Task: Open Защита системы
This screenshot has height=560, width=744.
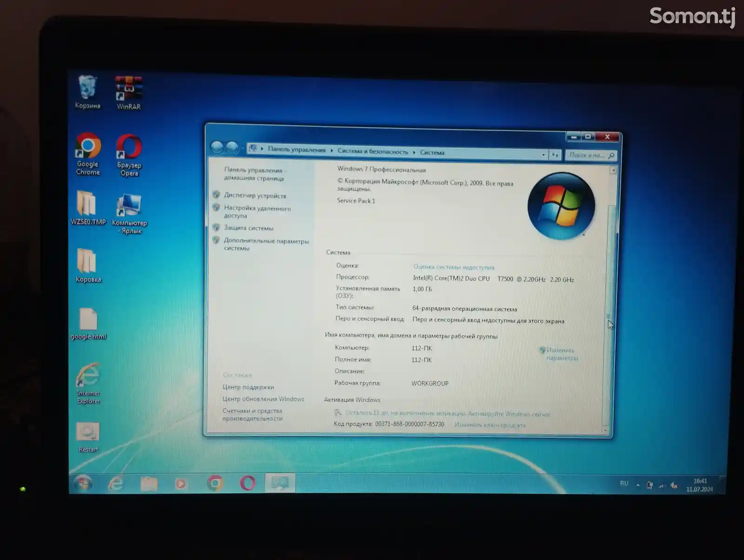Action: coord(248,228)
